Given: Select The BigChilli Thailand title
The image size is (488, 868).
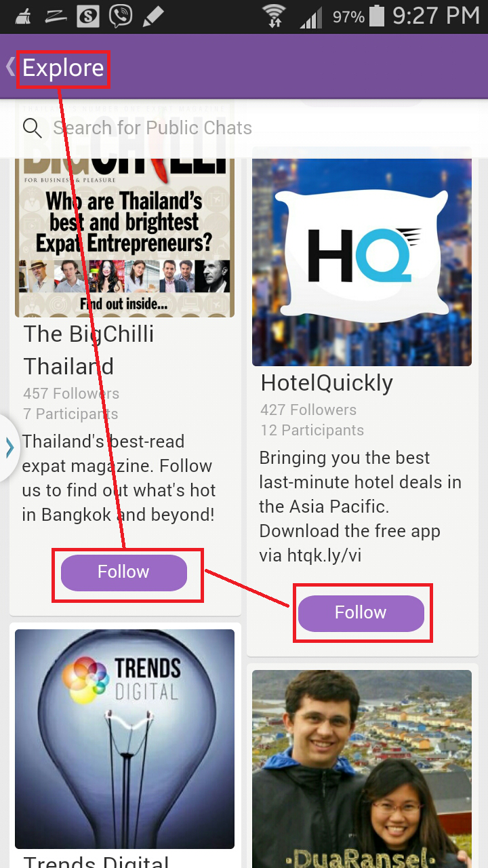Looking at the screenshot, I should (x=89, y=350).
